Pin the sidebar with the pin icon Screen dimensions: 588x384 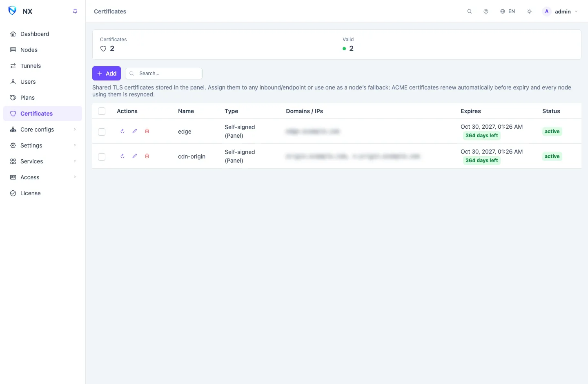pos(75,11)
